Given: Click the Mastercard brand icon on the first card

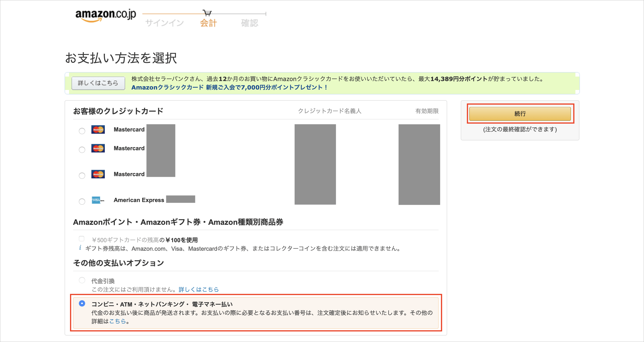Looking at the screenshot, I should pos(98,129).
